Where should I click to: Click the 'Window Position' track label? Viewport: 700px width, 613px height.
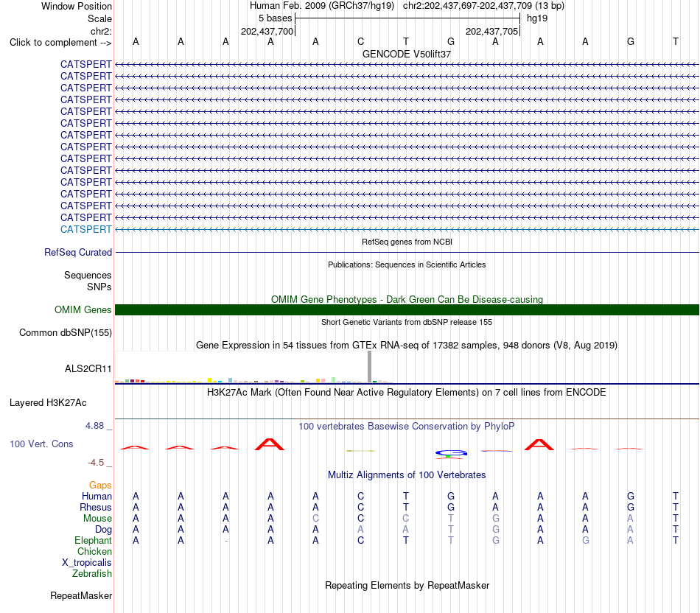[77, 6]
